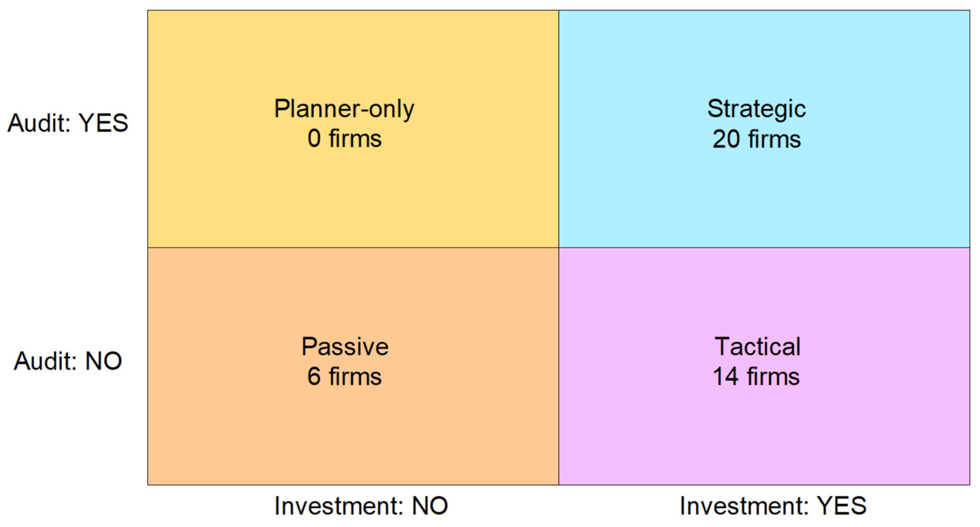Click the "Audit: YES" row label
The image size is (980, 527).
(68, 123)
